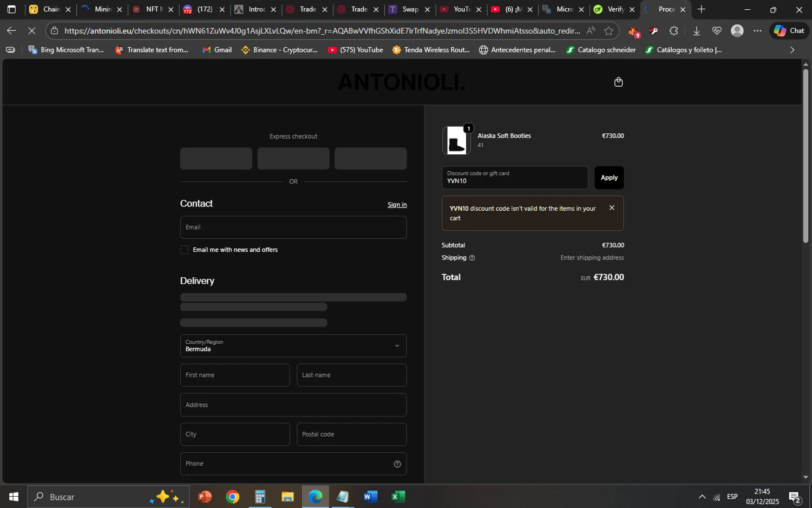The image size is (812, 508).
Task: Open the tab actions menu icon
Action: [11, 9]
